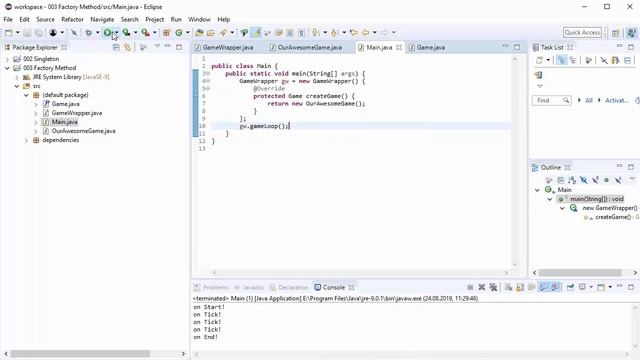This screenshot has height=360, width=640.
Task: Expand the dependencies package
Action: tap(26, 140)
